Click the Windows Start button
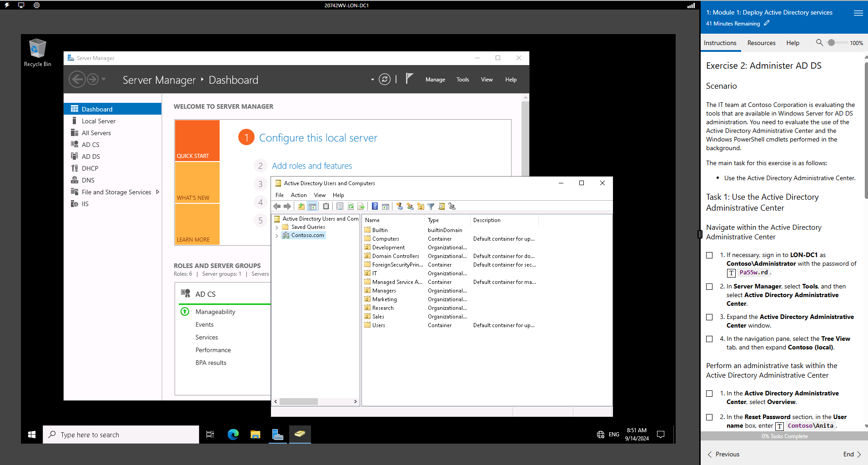868x465 pixels. (32, 435)
